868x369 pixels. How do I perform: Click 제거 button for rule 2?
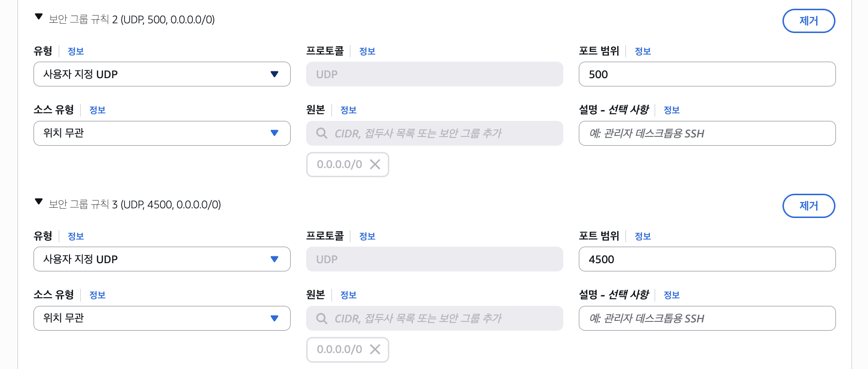tap(808, 21)
